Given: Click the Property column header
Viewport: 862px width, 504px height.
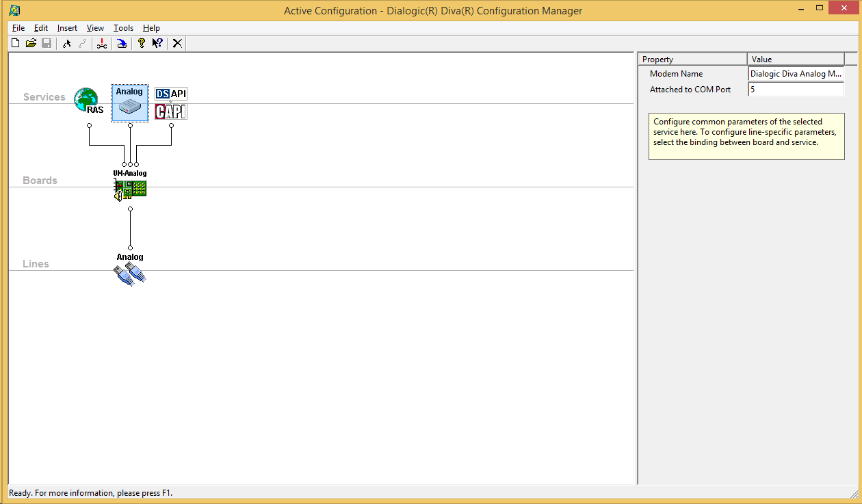Looking at the screenshot, I should tap(692, 59).
